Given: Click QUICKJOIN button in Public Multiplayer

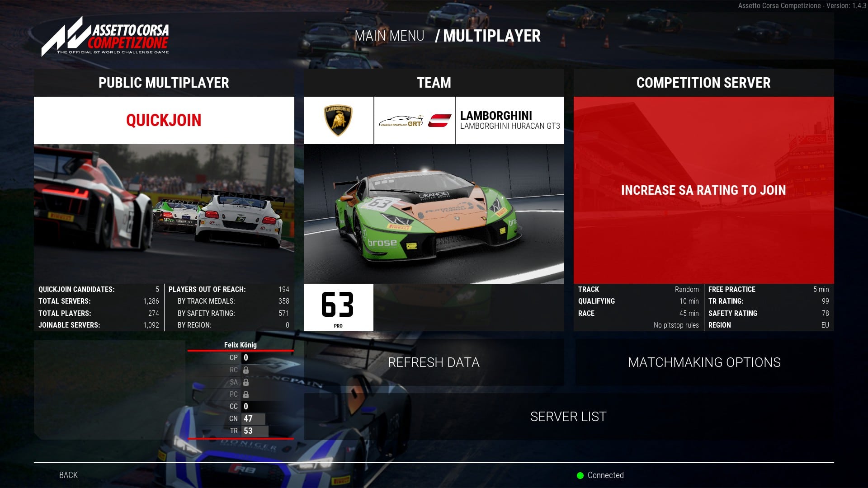Looking at the screenshot, I should 164,120.
